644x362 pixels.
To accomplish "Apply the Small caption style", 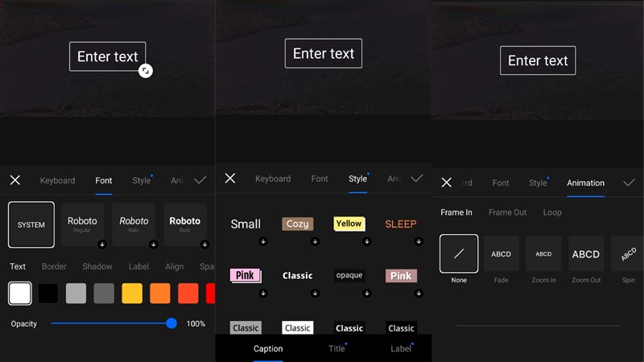I will pyautogui.click(x=246, y=224).
